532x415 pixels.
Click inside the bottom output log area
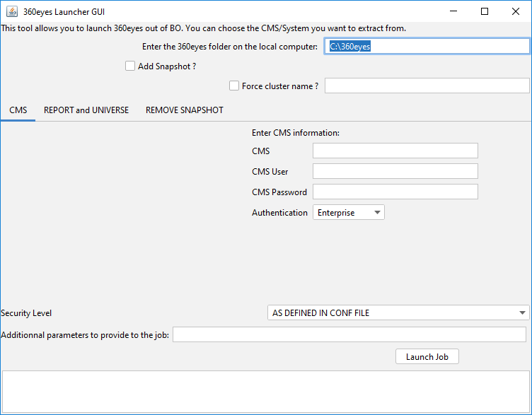266,392
